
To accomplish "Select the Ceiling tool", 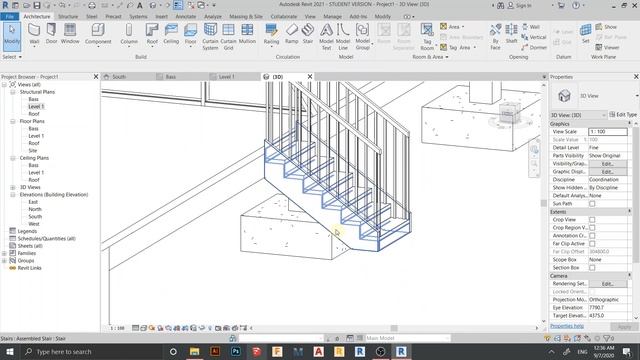I will click(x=171, y=33).
